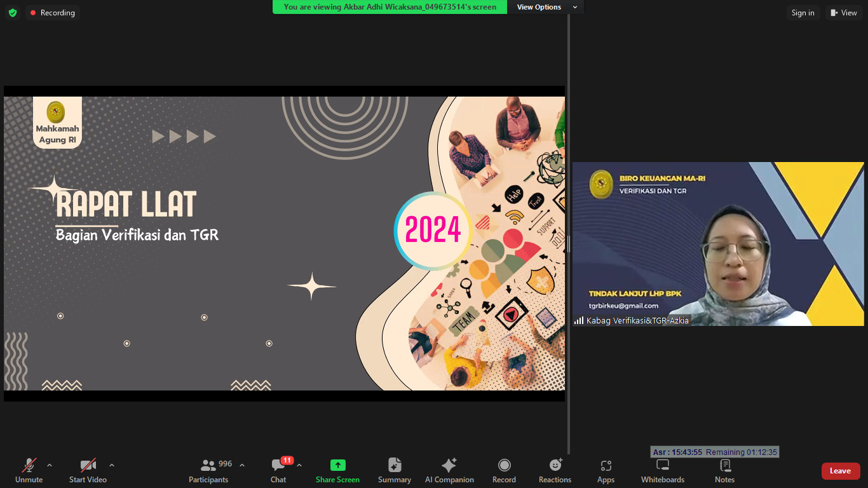Open the Apps panel

tap(606, 471)
